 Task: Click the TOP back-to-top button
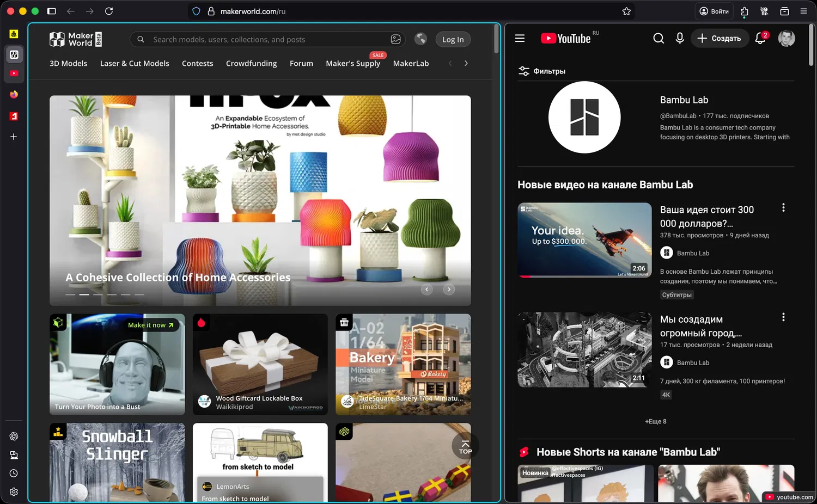click(465, 446)
